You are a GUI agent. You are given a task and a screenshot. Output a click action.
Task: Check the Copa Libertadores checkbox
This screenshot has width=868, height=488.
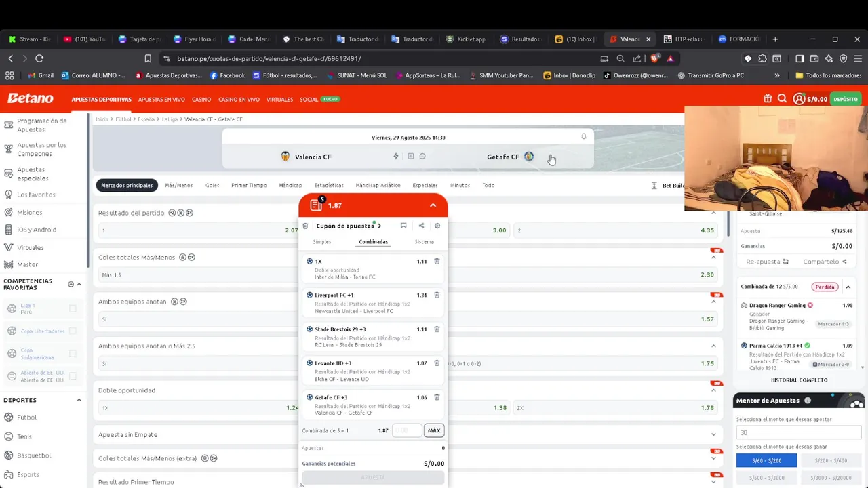pyautogui.click(x=73, y=331)
